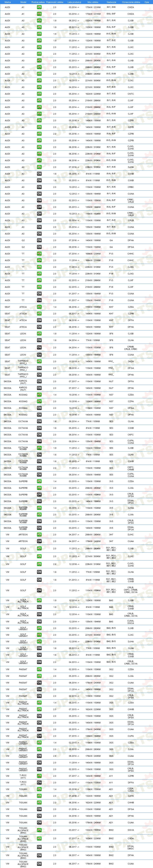Click petrol icon in Skoda Kodiaq CZEA row

point(39,395)
